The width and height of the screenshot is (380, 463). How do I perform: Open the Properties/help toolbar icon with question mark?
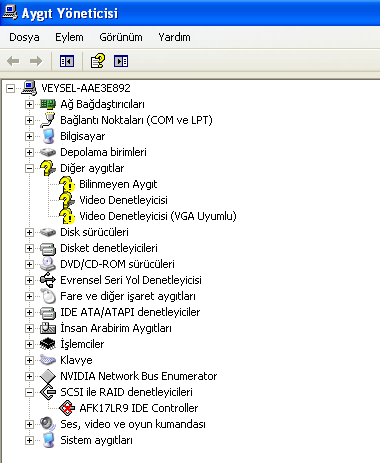pos(98,61)
